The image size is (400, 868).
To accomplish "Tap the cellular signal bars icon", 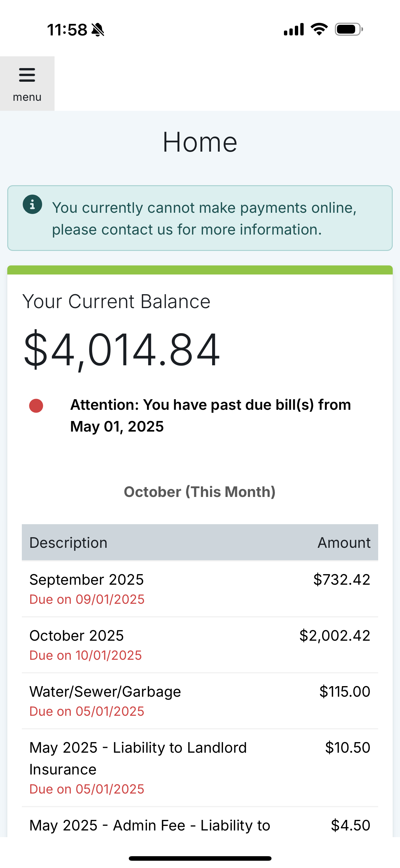I will click(x=294, y=29).
